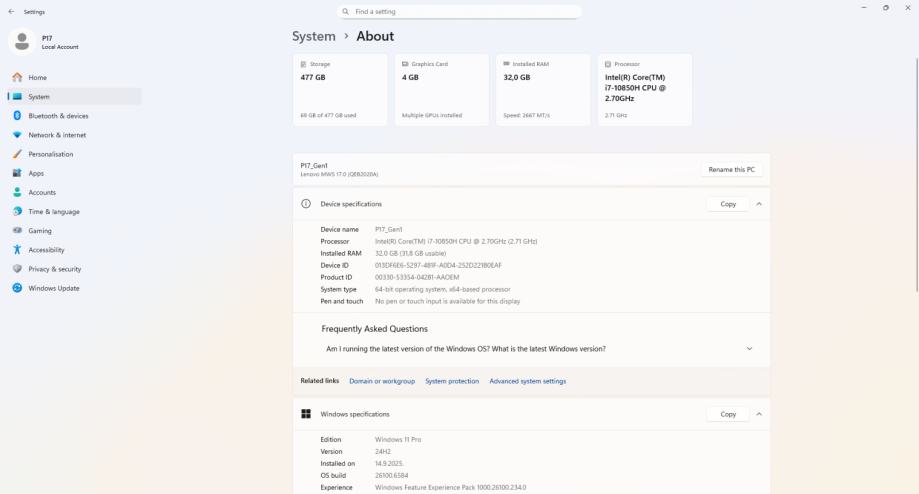Expand the latest Windows version FAQ
Image resolution: width=919 pixels, height=494 pixels.
(x=749, y=349)
